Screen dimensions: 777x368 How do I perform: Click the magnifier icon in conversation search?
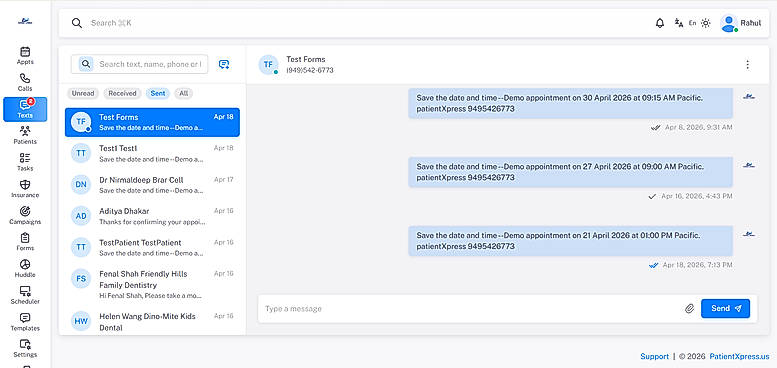[86, 64]
